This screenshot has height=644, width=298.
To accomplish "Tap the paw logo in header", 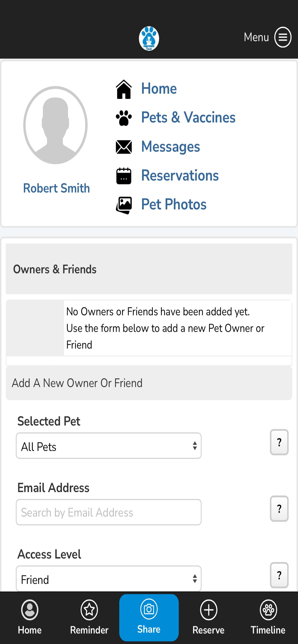I will click(149, 39).
